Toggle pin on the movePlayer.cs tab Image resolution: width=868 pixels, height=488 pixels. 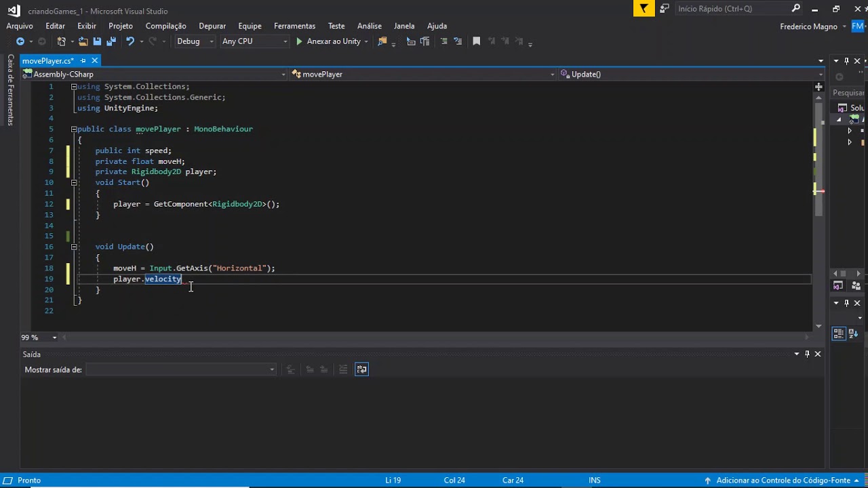pos(83,61)
